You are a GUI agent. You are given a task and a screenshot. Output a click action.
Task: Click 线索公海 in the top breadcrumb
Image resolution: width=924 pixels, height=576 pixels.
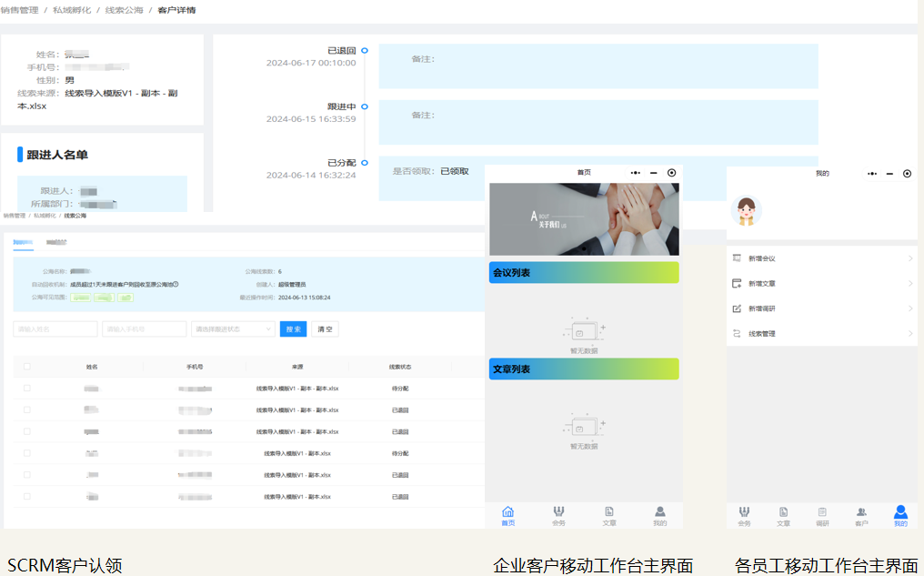point(124,10)
